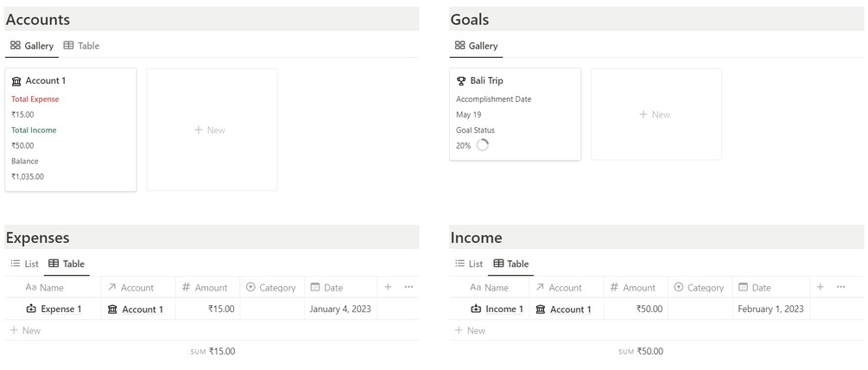Open Income table column options ellipsis
Viewport: 868px width, 370px height.
coord(840,287)
